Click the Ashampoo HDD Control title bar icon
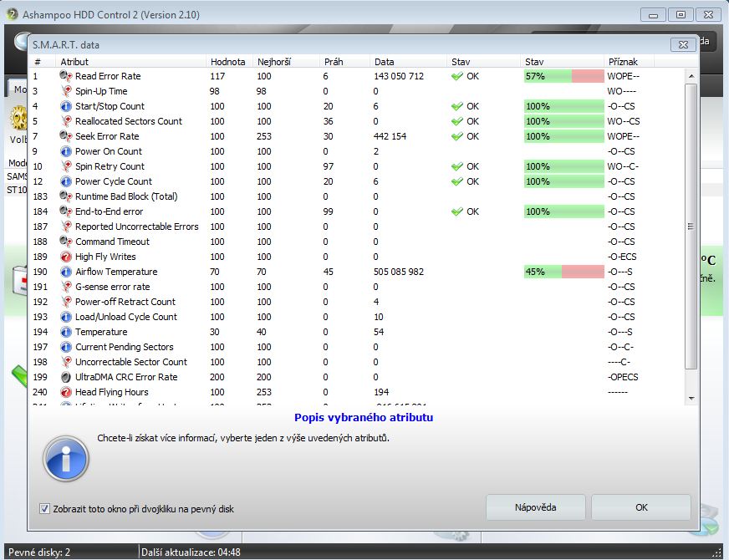Screen dimensions: 729x560 (12, 14)
